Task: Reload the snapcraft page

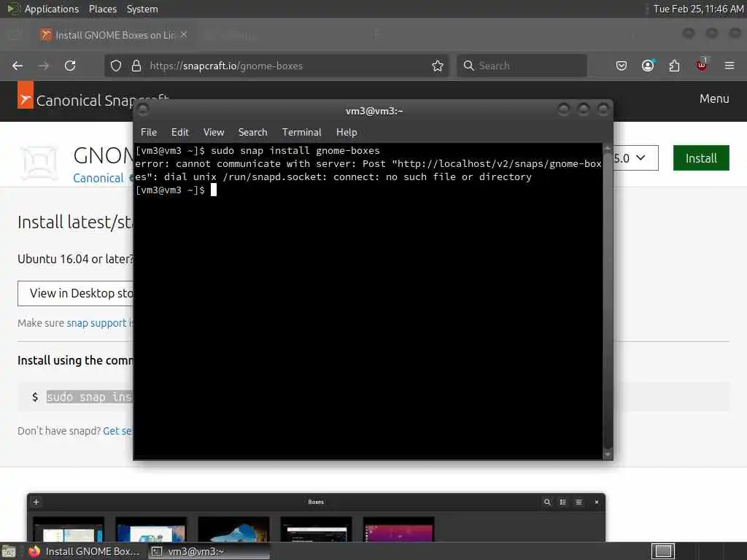Action: pyautogui.click(x=70, y=66)
